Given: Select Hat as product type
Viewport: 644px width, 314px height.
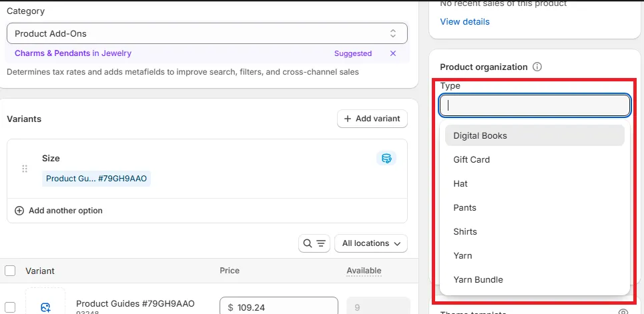Looking at the screenshot, I should [535, 183].
